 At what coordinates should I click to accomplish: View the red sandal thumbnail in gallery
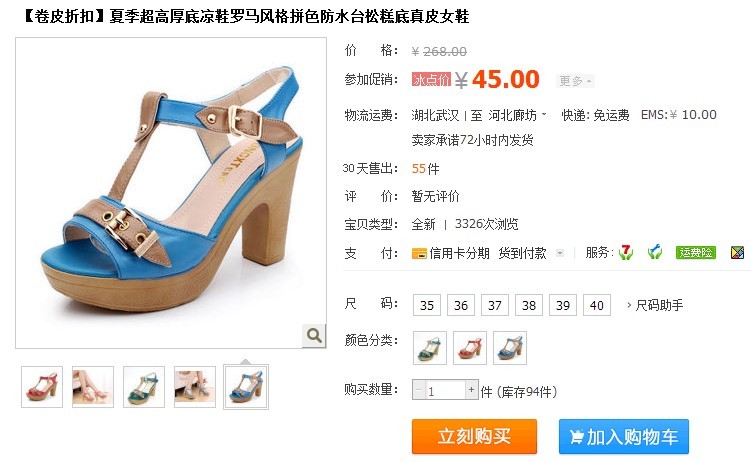click(x=42, y=387)
